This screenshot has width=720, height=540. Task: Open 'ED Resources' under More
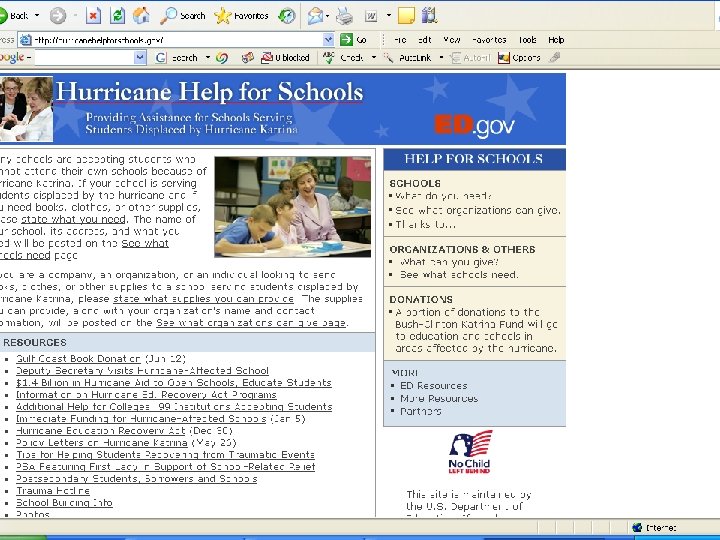click(x=434, y=386)
